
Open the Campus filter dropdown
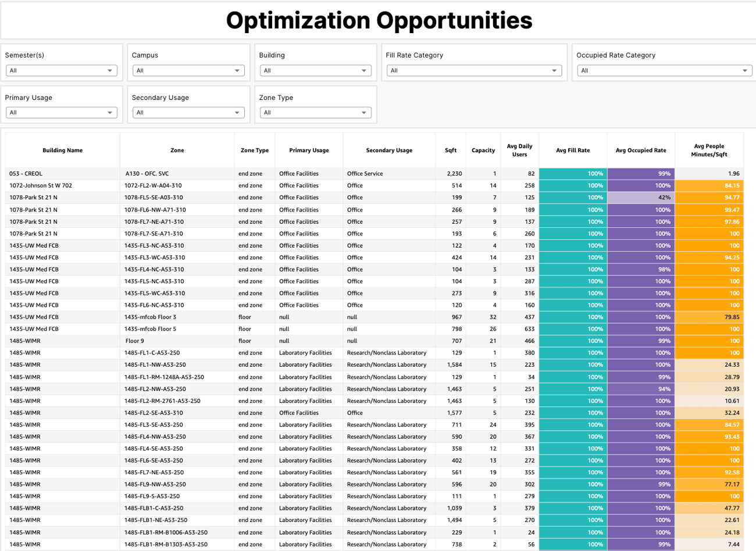pos(188,70)
